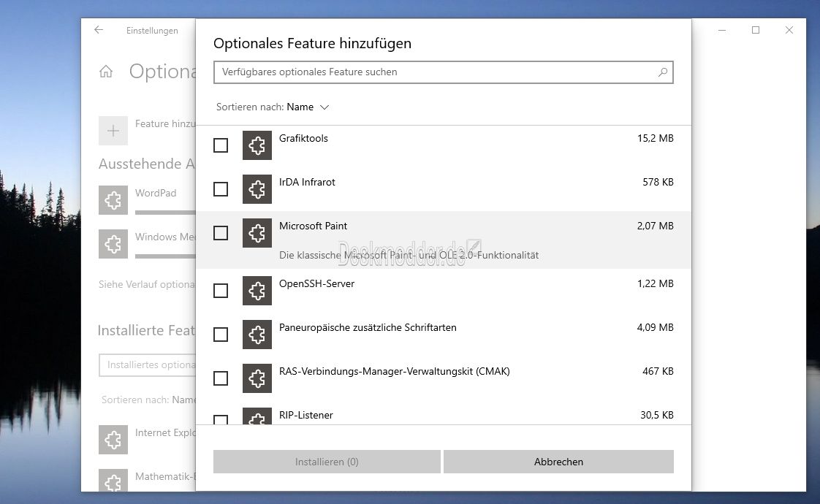The height and width of the screenshot is (504, 820).
Task: Select RAS-Verbindungs-Manager-Verwaltungskit (CMAK) text
Action: click(395, 372)
